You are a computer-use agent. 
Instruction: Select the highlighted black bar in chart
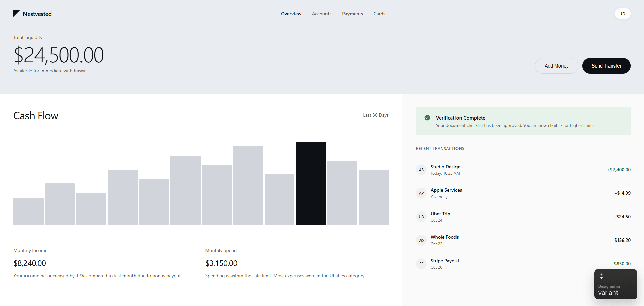click(311, 183)
